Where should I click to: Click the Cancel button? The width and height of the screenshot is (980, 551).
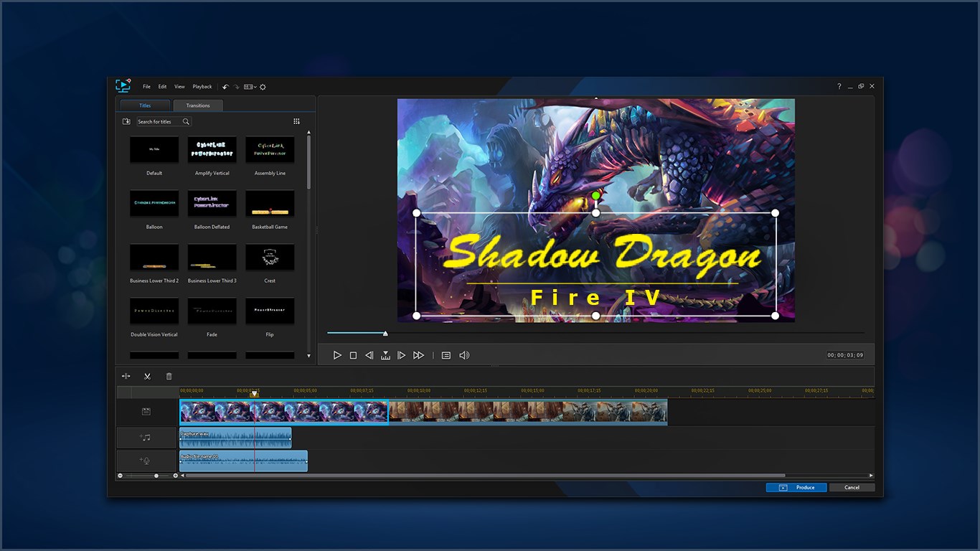(x=852, y=487)
